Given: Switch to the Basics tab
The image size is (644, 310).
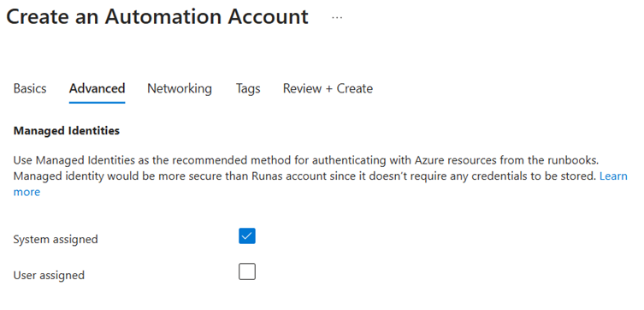Looking at the screenshot, I should (x=30, y=88).
